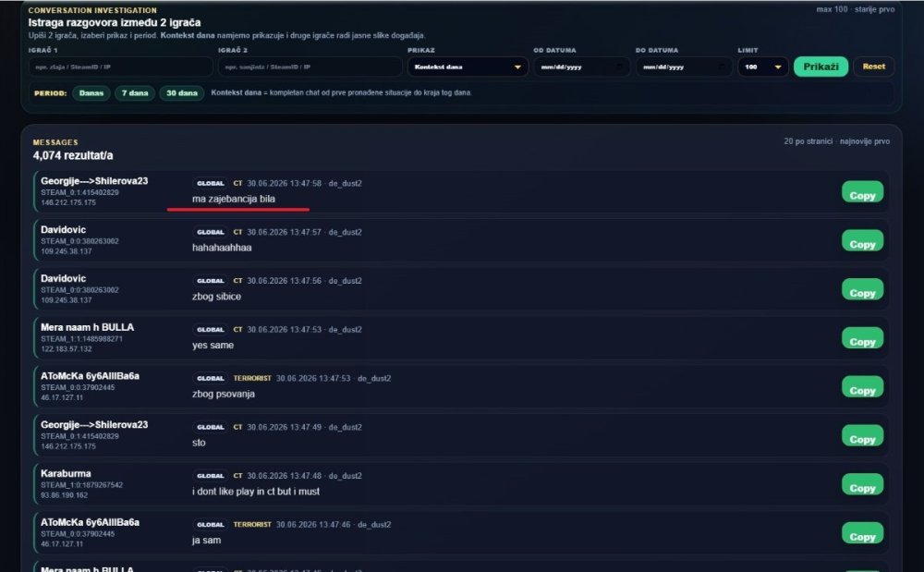Click the Reset button
This screenshot has height=572, width=924.
point(873,67)
